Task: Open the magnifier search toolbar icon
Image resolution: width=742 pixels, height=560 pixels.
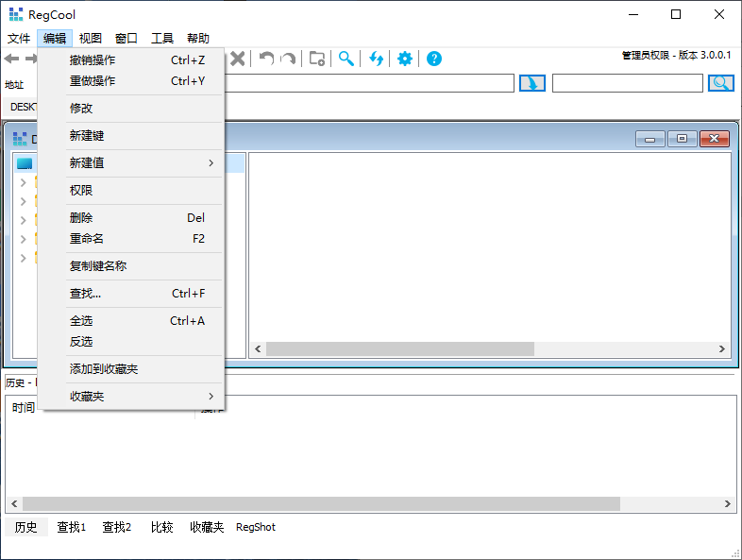Action: tap(346, 59)
